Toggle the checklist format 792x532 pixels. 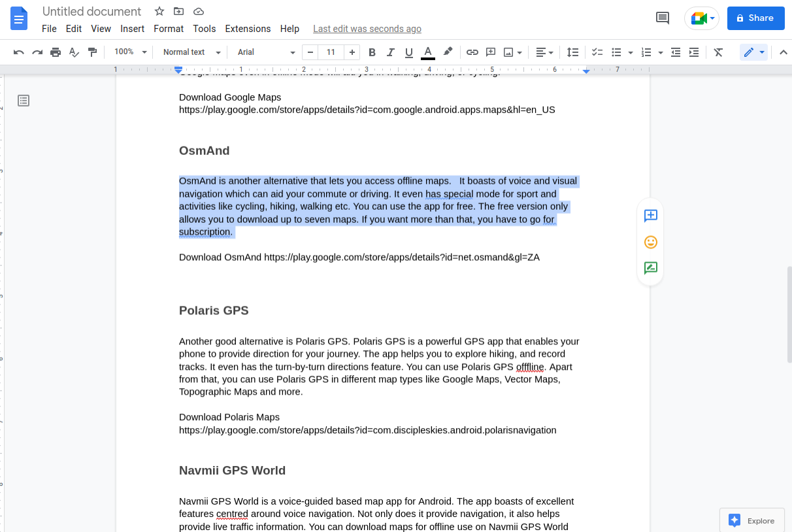597,52
